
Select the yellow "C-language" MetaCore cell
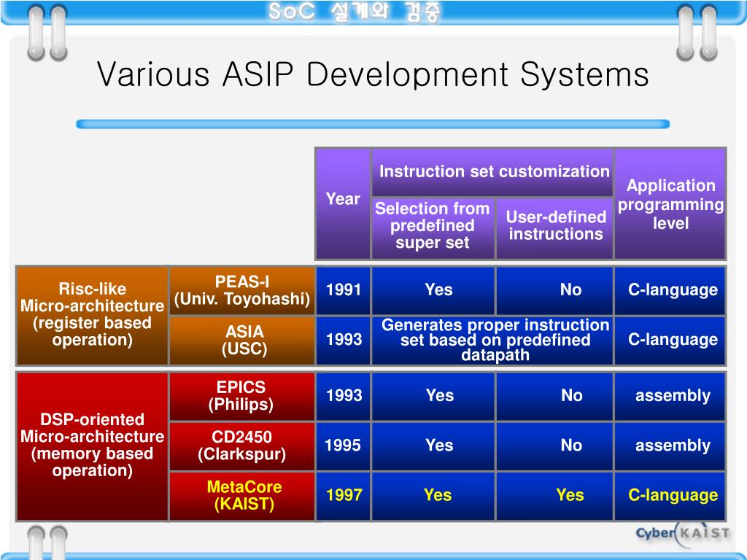(x=670, y=496)
